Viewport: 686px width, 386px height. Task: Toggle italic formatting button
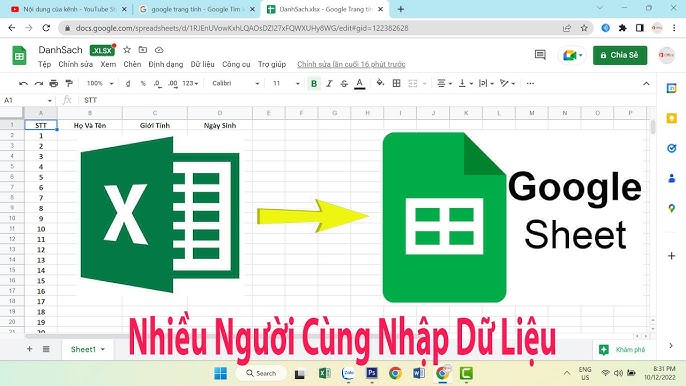(329, 83)
